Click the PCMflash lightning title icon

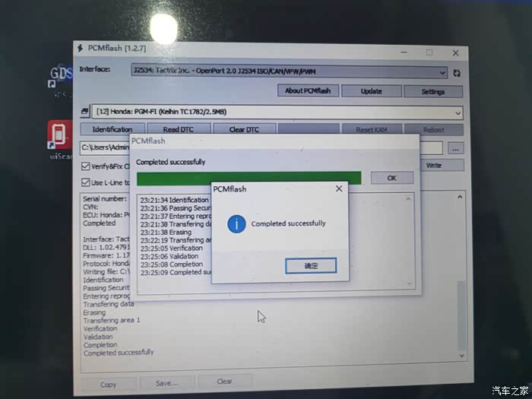tap(80, 48)
